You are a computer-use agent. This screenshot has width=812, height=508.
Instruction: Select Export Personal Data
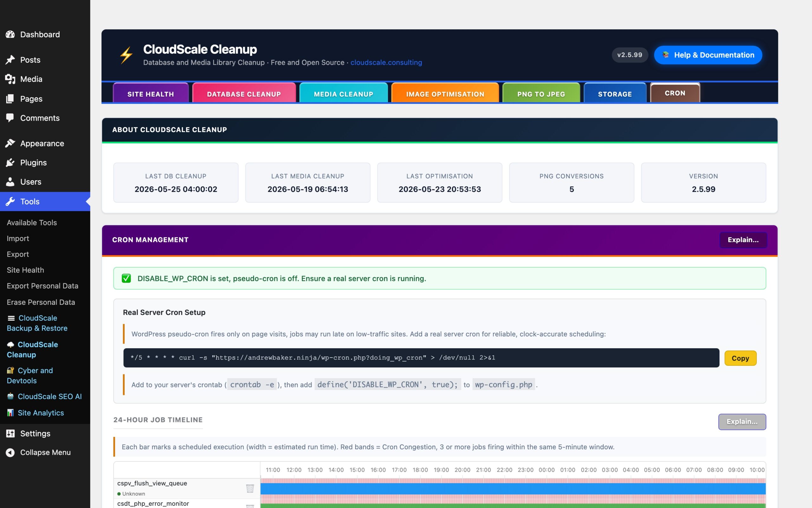pos(43,285)
